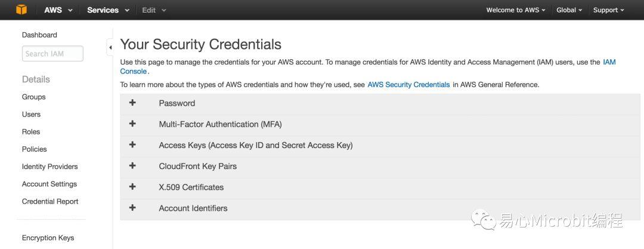
Task: Go to Users in the sidebar
Action: coord(31,115)
